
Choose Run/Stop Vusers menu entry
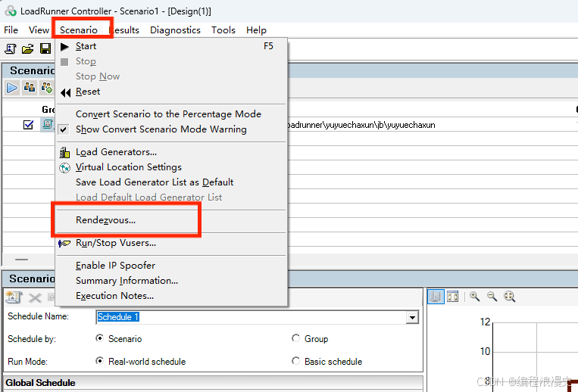click(x=171, y=243)
